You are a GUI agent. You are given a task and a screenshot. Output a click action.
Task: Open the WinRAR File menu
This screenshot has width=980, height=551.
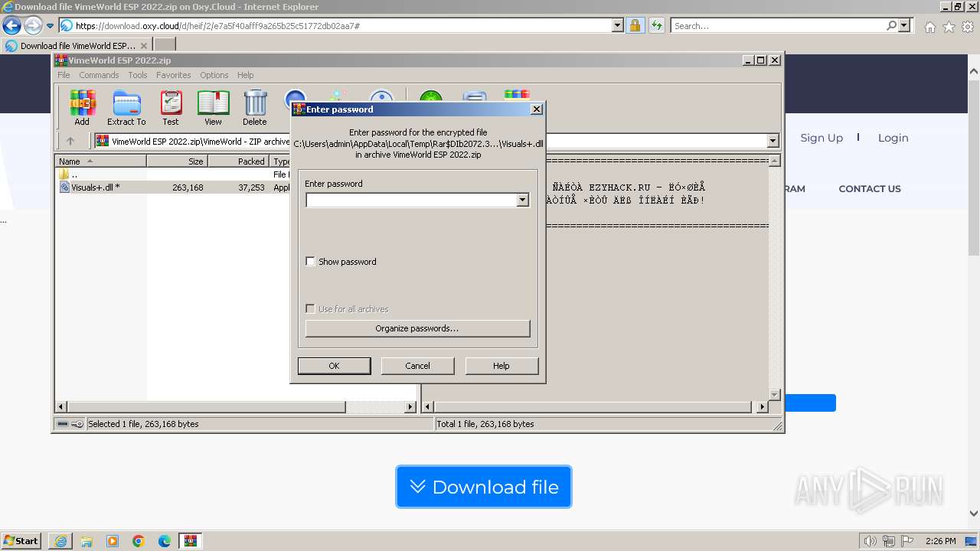point(64,75)
